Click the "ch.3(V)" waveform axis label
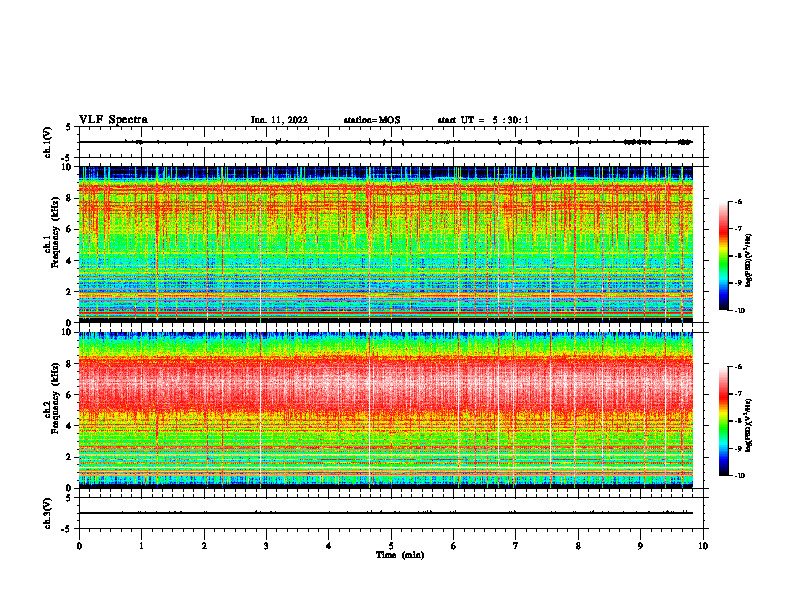 (47, 513)
